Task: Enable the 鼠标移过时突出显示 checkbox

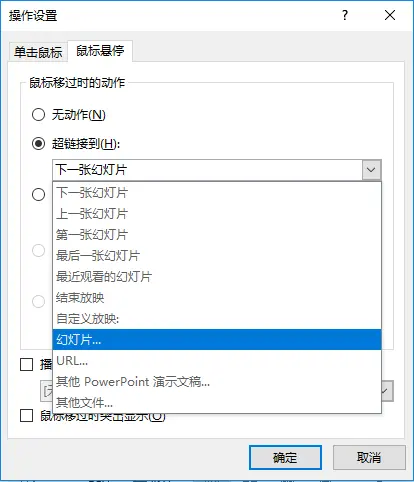Action: [26, 416]
